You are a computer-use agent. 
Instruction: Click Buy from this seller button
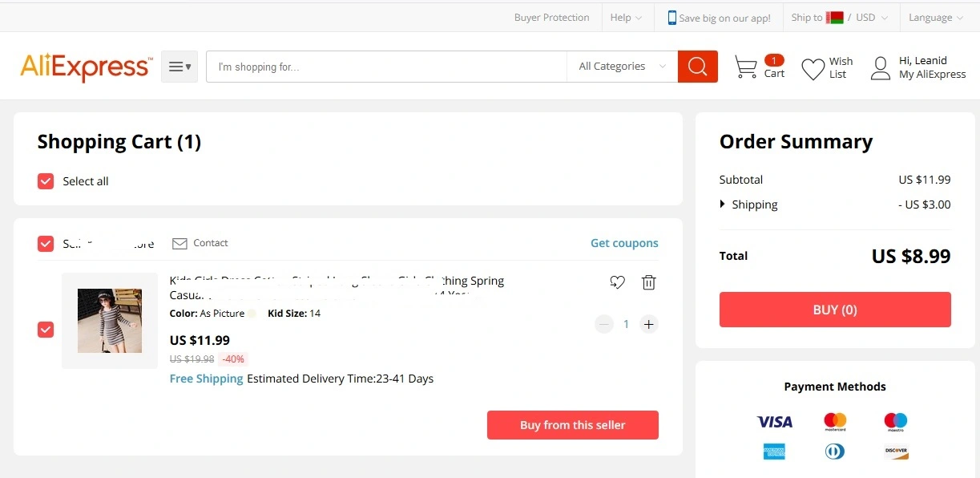tap(573, 425)
